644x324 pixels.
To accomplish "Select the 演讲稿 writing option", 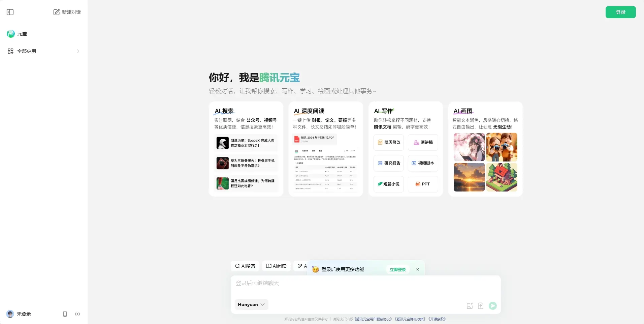I will pyautogui.click(x=423, y=142).
